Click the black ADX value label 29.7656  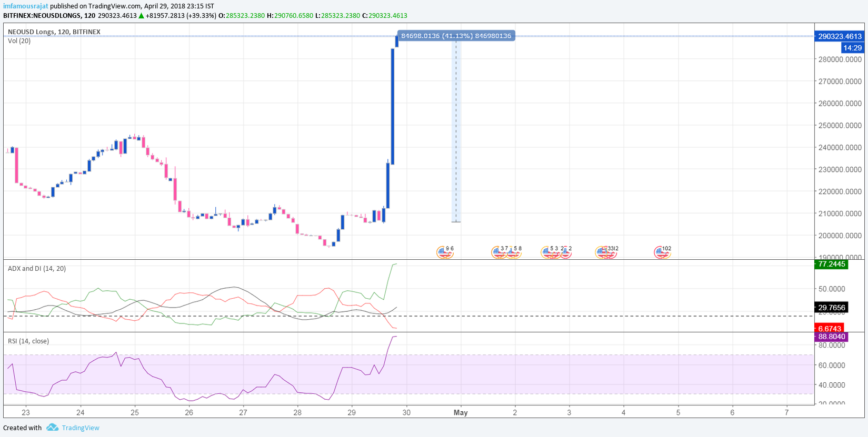click(x=832, y=308)
